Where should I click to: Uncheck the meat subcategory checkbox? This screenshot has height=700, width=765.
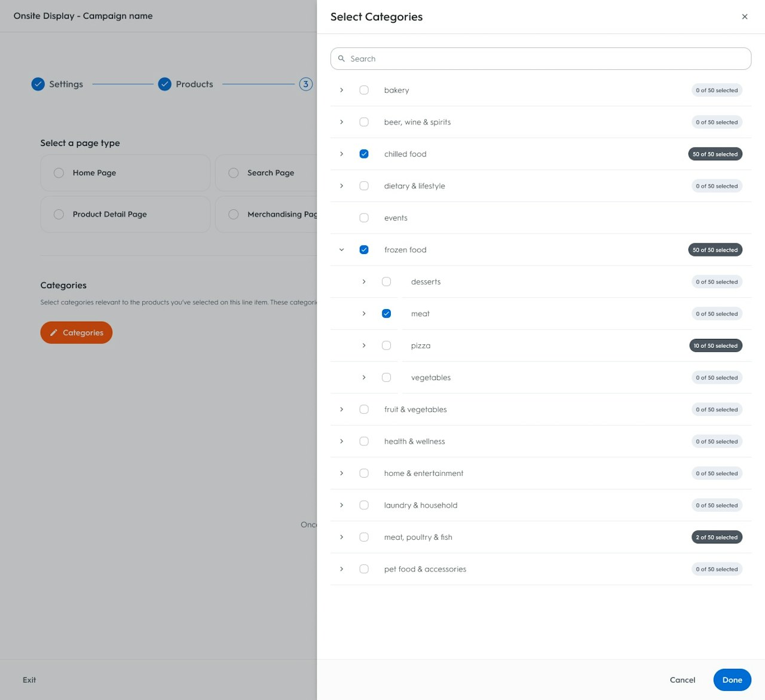point(386,314)
